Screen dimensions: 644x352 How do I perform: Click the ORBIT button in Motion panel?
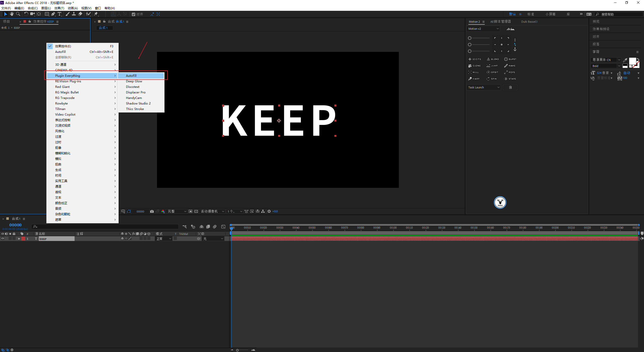pos(492,72)
